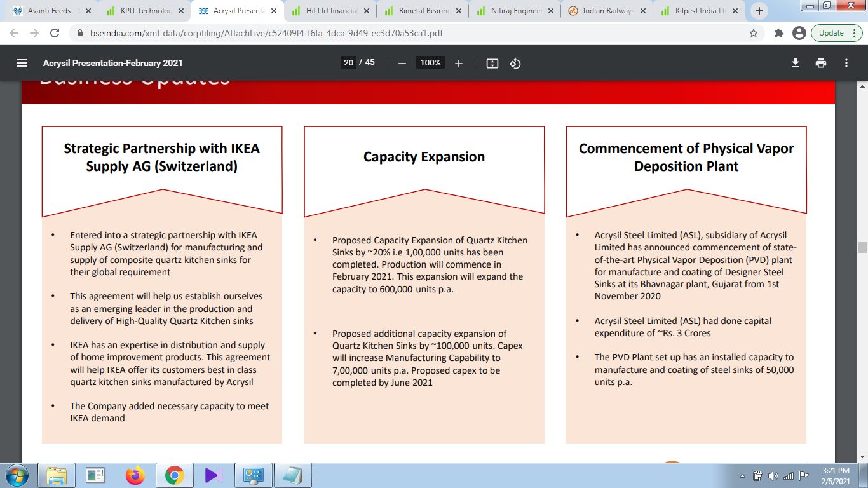Reload the current page
Screen dimensions: 868x488
pos(55,33)
